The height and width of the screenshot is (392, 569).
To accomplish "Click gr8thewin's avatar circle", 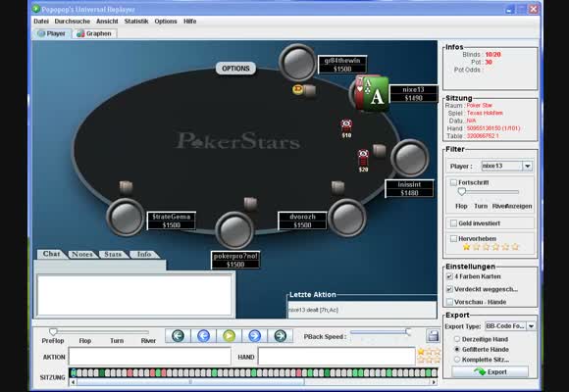I will (297, 63).
